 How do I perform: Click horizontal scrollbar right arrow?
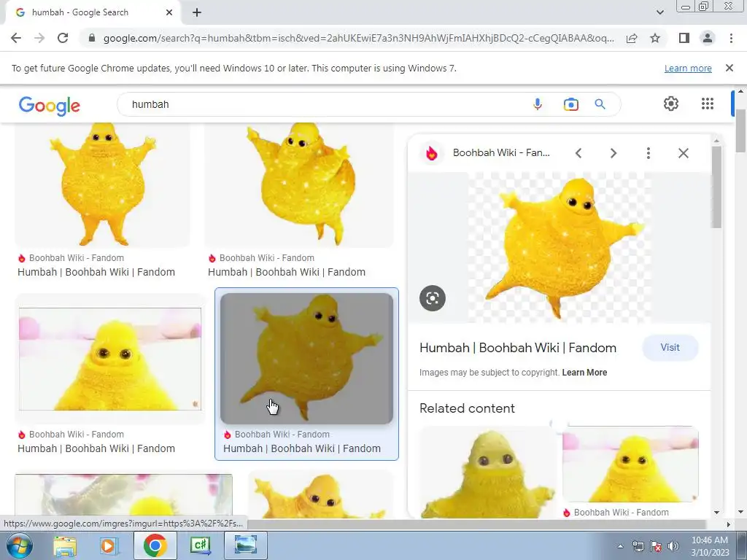[x=729, y=524]
